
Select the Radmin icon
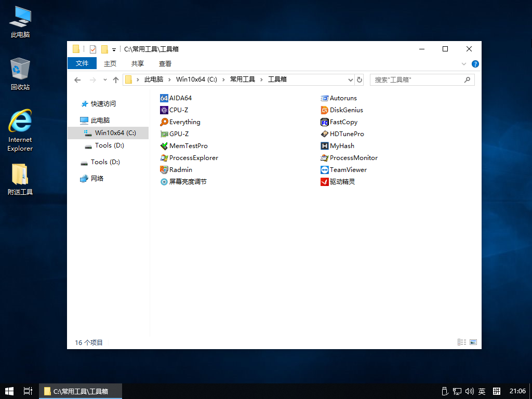click(x=164, y=170)
